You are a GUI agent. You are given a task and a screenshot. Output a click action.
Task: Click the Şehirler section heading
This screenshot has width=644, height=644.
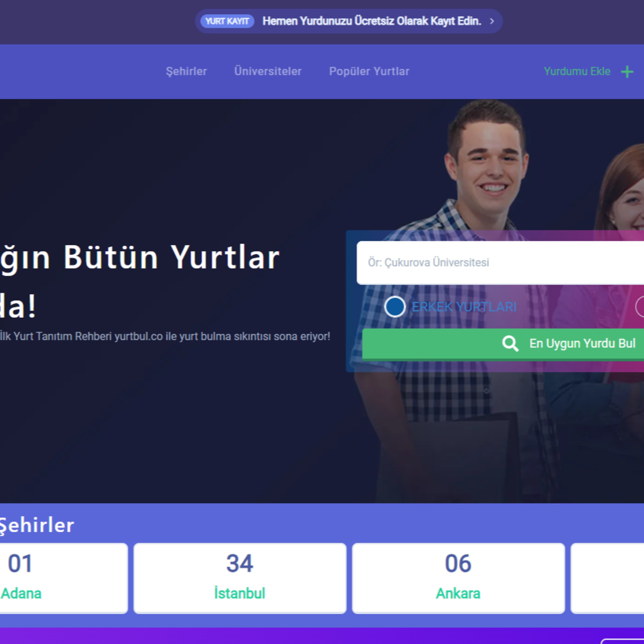click(x=37, y=526)
